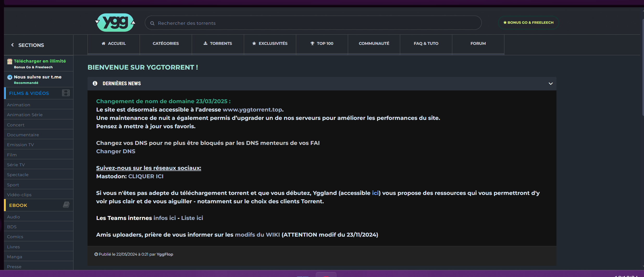This screenshot has width=644, height=277.
Task: Click the book icon beside Ebook
Action: [x=66, y=205]
